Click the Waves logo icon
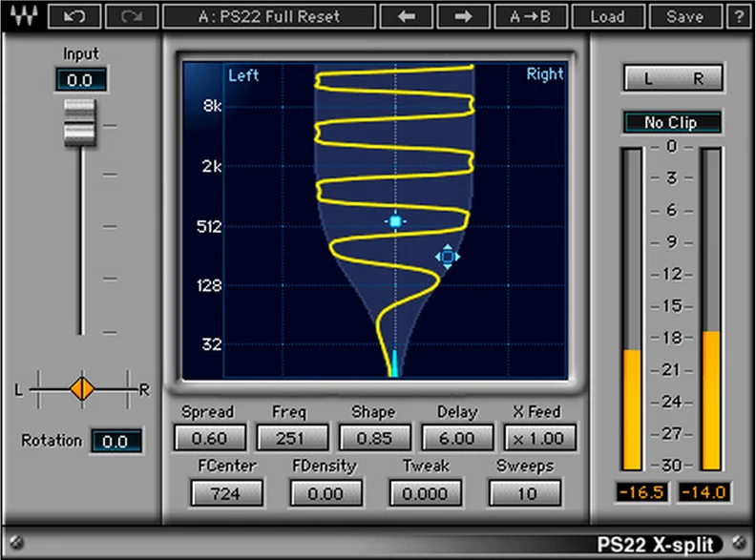 pos(24,16)
